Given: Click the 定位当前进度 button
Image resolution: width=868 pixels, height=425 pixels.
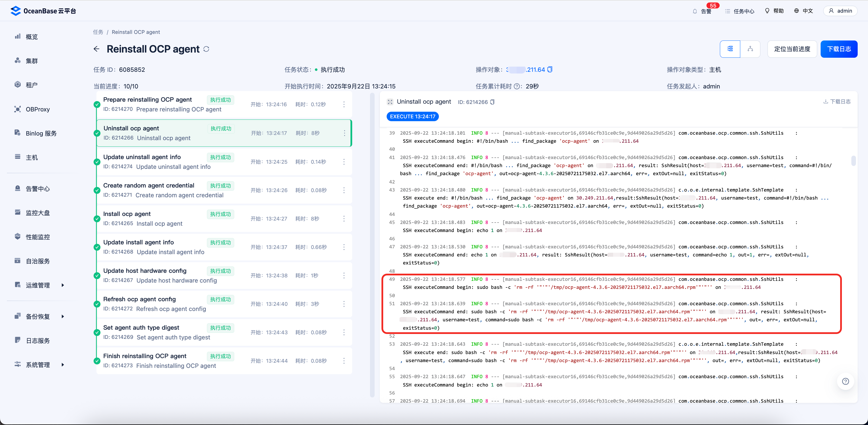Looking at the screenshot, I should pos(792,49).
